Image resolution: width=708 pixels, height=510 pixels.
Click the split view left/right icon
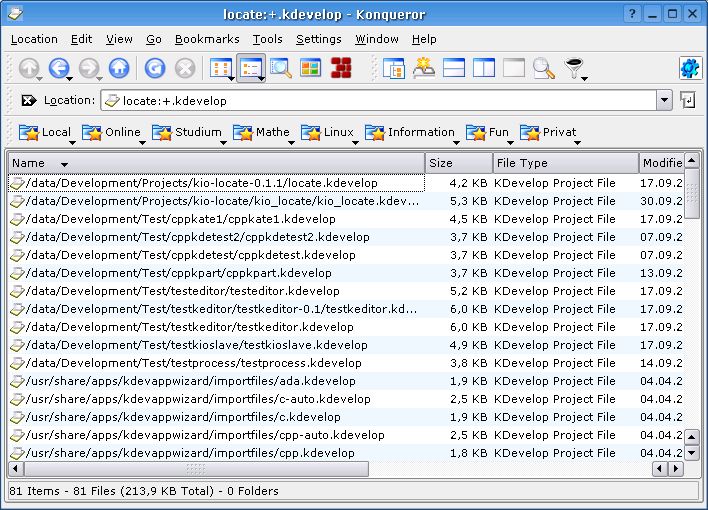[484, 68]
